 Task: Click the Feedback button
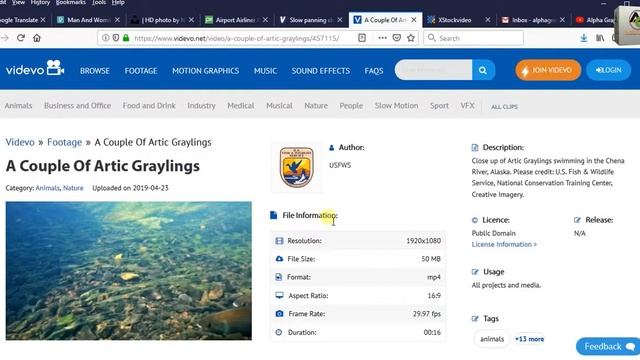click(x=608, y=347)
